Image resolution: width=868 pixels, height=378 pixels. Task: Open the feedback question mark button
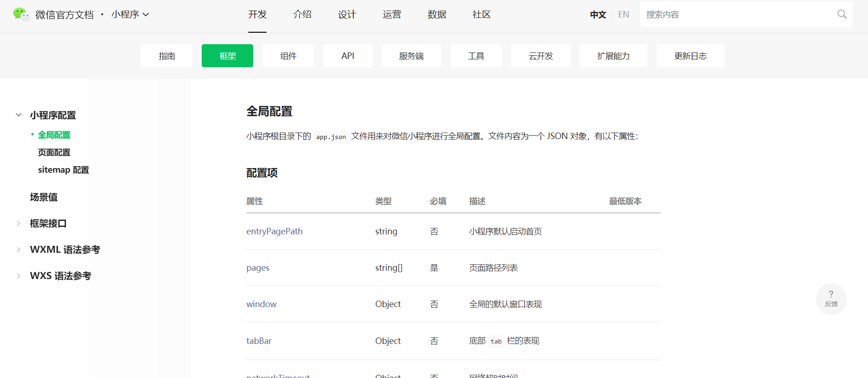coord(831,299)
